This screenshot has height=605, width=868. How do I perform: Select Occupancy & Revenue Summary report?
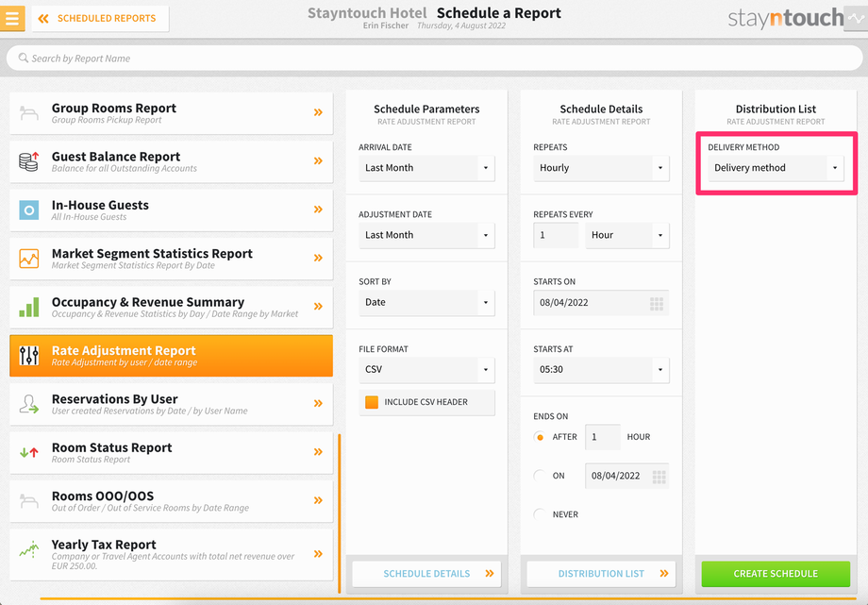click(x=171, y=307)
